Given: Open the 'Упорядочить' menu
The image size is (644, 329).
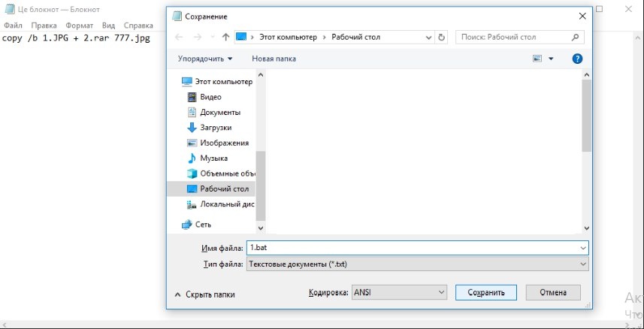Looking at the screenshot, I should point(205,59).
